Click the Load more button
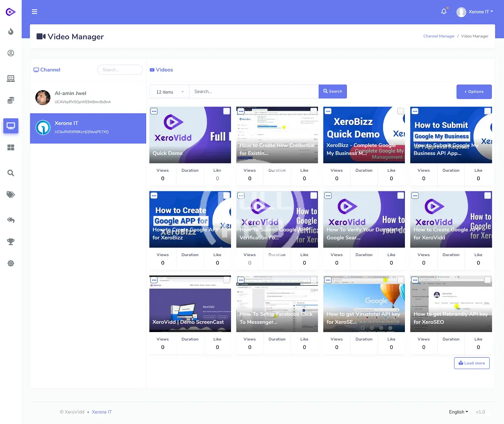Image resolution: width=504 pixels, height=424 pixels. [x=472, y=363]
